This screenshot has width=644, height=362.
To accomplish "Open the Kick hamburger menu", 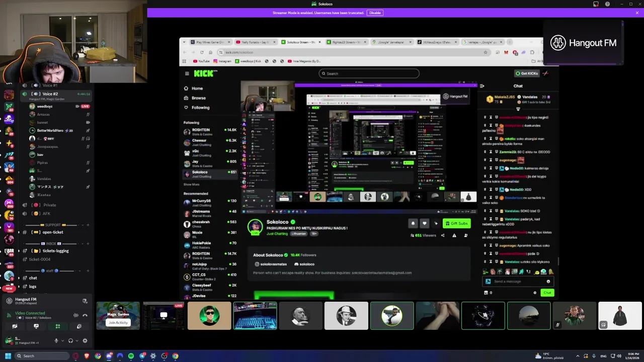I will click(x=187, y=73).
